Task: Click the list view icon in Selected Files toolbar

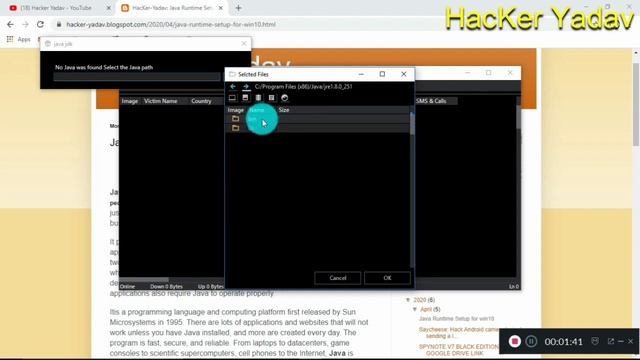Action: pos(271,98)
